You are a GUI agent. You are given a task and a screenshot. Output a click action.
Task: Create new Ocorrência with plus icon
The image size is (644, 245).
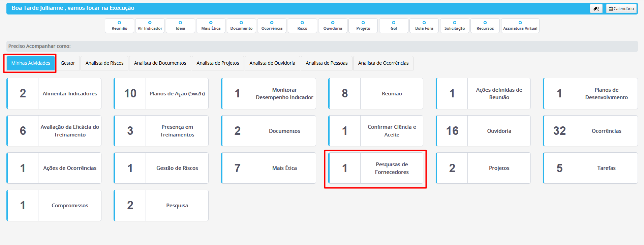(272, 23)
